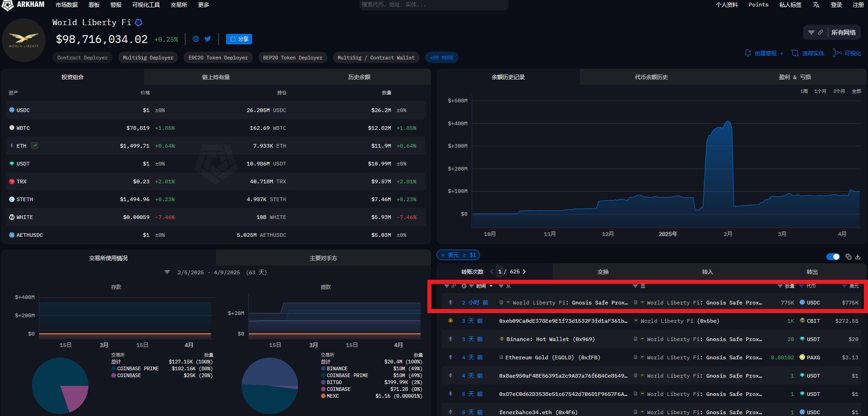Switch to the 链上持有量 tab
Screen dimensions: 868x416
(x=216, y=77)
